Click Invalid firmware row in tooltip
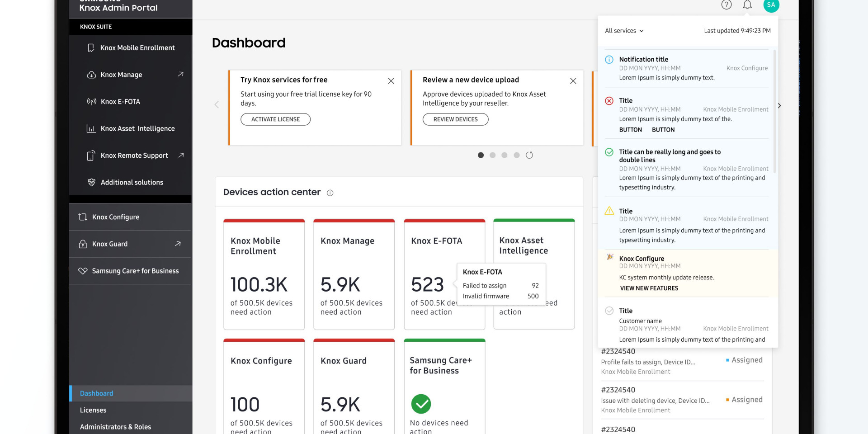This screenshot has height=434, width=868. coord(501,297)
